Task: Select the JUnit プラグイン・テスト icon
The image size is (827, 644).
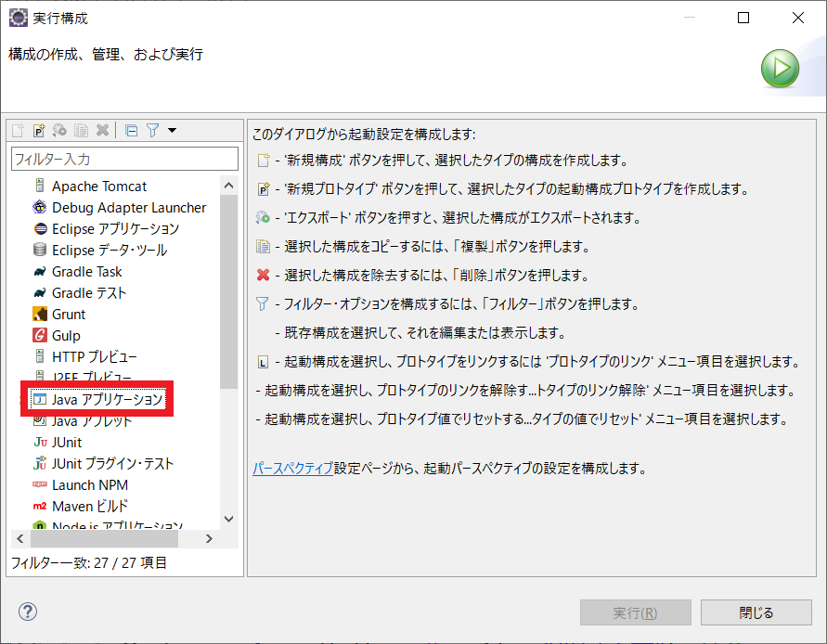Action: pos(40,463)
